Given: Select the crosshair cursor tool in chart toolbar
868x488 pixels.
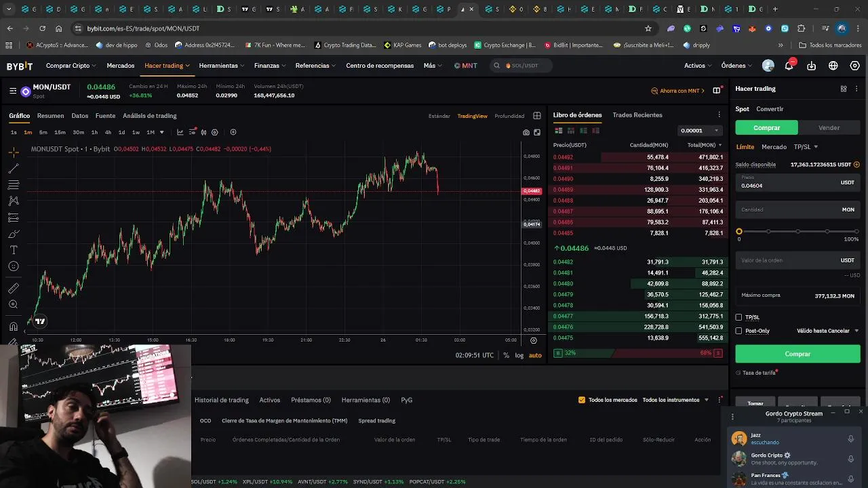Looking at the screenshot, I should pos(14,152).
